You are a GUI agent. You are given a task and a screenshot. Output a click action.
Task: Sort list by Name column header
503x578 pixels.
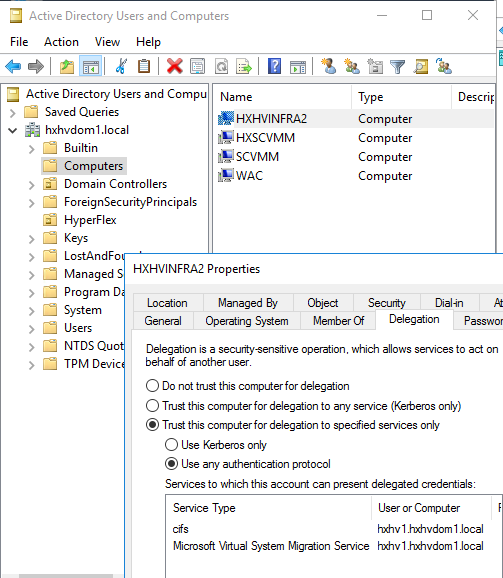coord(282,97)
